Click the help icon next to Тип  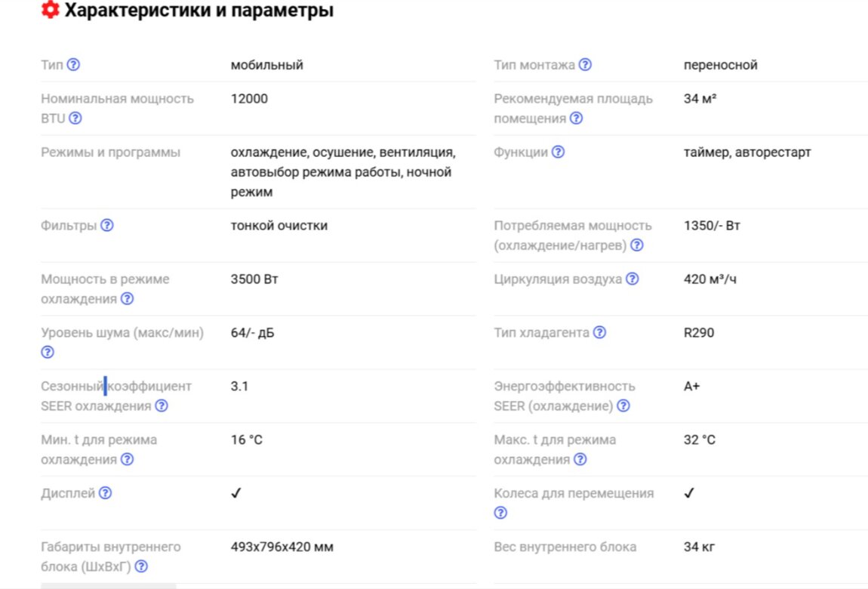point(73,65)
